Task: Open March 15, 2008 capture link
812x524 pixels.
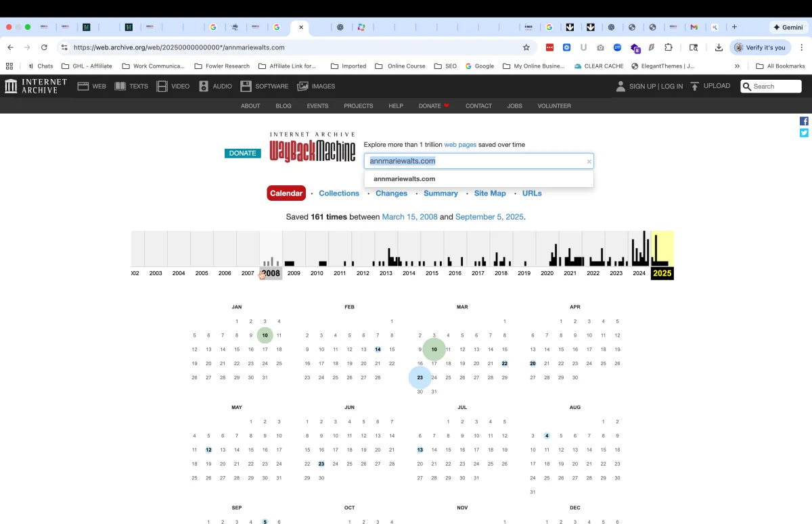Action: [x=409, y=217]
